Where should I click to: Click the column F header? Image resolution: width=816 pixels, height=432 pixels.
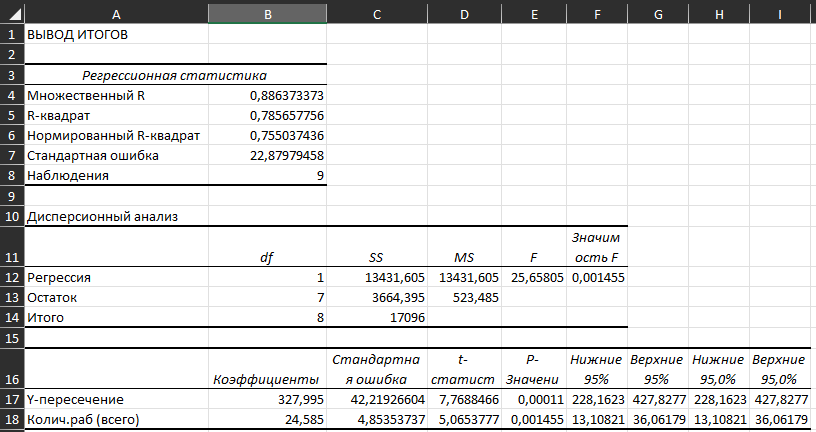597,12
